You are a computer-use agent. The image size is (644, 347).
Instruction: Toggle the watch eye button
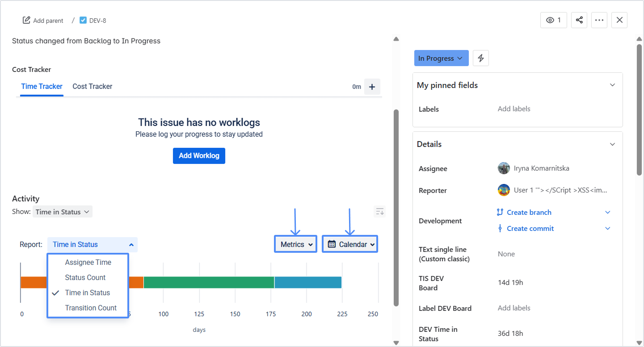(553, 20)
